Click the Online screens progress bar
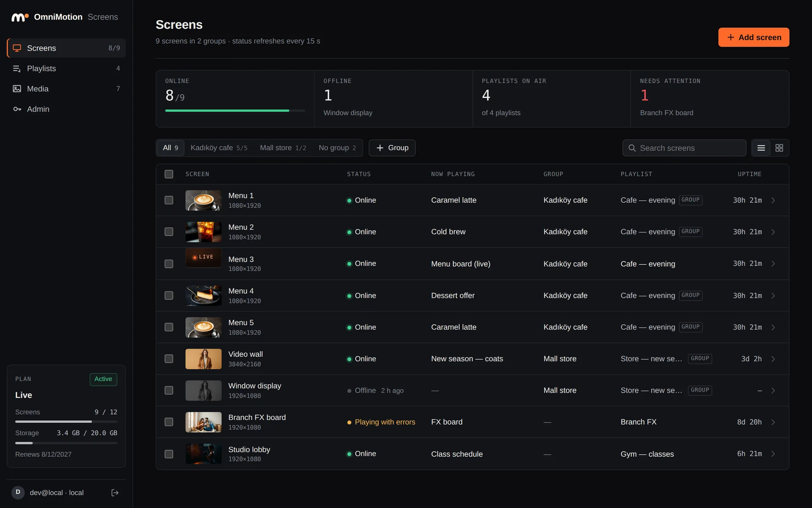The width and height of the screenshot is (812, 508). (235, 110)
